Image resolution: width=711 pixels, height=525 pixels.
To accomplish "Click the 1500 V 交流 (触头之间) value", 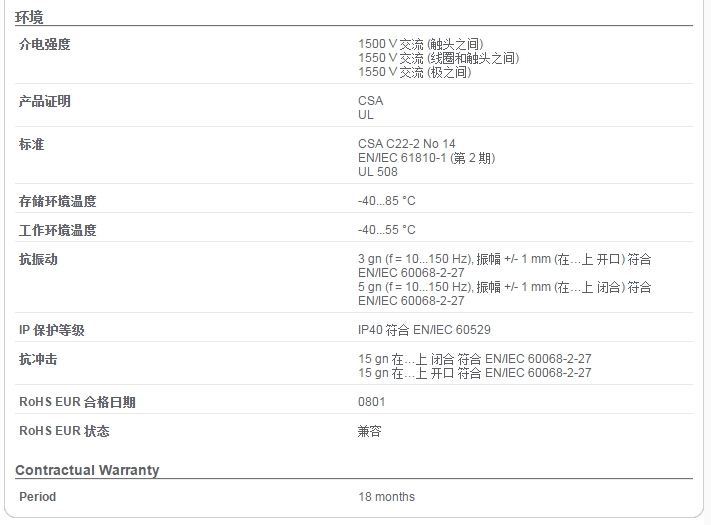I will [x=420, y=44].
